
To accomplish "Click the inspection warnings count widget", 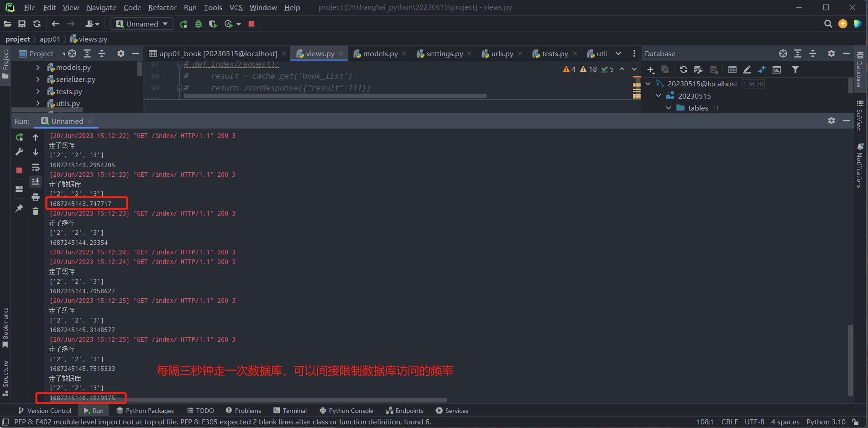I will pyautogui.click(x=588, y=69).
